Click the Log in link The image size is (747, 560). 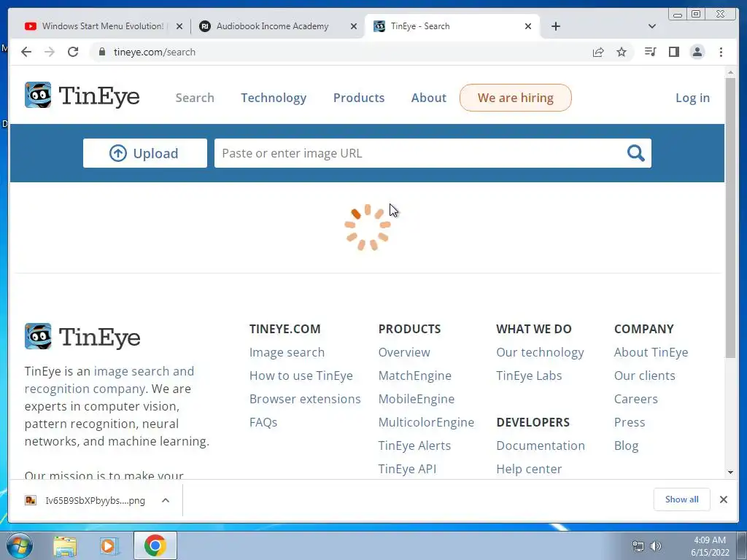click(x=693, y=98)
